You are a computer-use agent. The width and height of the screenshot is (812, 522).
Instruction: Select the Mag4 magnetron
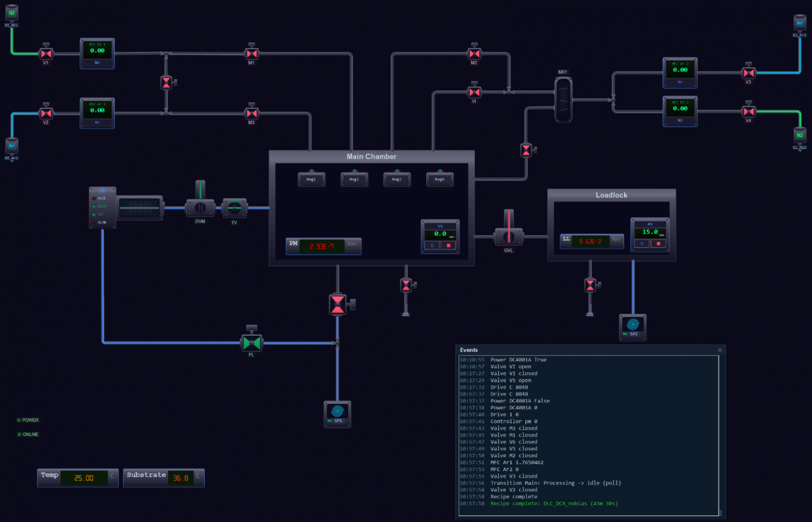pos(440,179)
